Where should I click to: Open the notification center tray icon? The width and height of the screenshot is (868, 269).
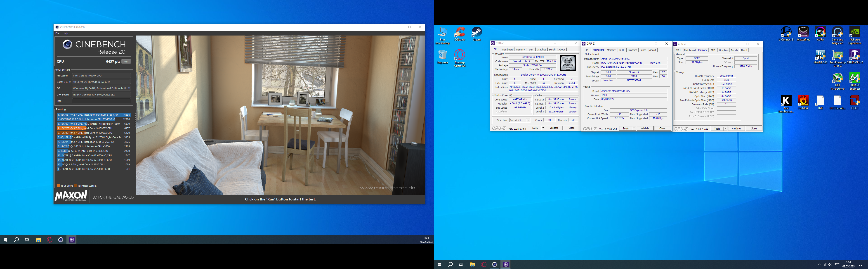[860, 265]
